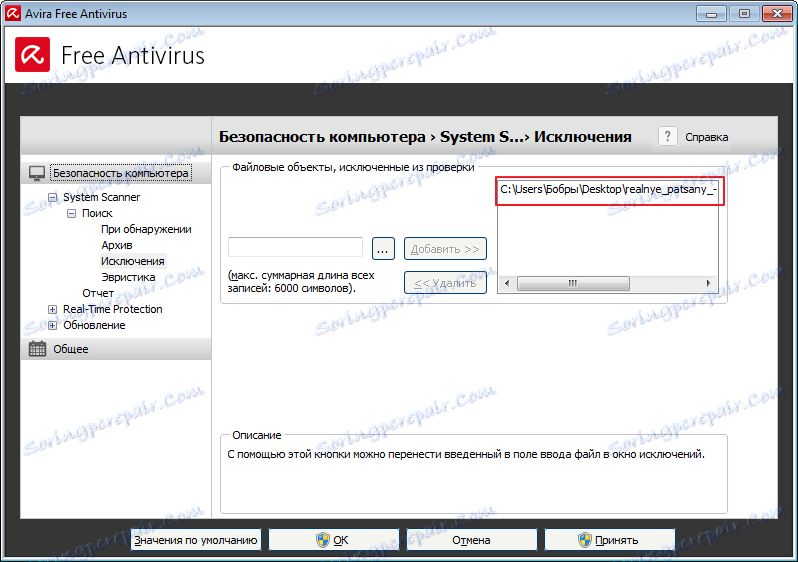Image resolution: width=798 pixels, height=562 pixels.
Task: Click the exclusion path input field
Action: [x=295, y=247]
